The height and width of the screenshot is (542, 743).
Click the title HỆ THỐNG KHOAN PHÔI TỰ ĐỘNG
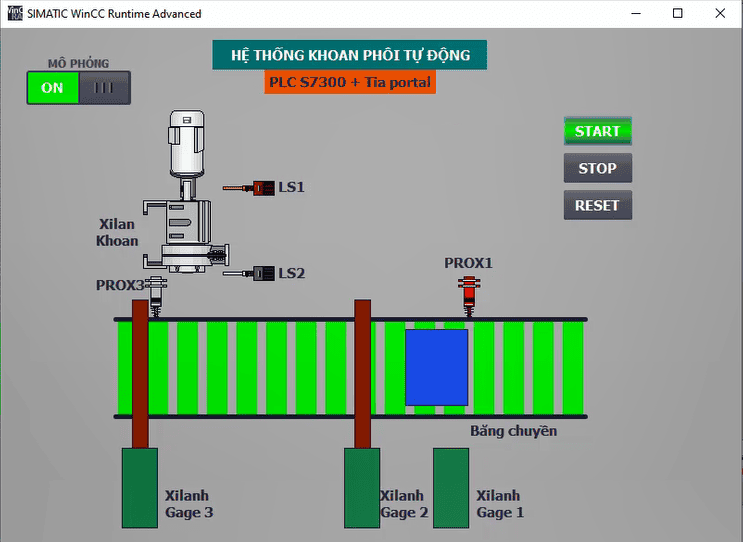click(350, 55)
